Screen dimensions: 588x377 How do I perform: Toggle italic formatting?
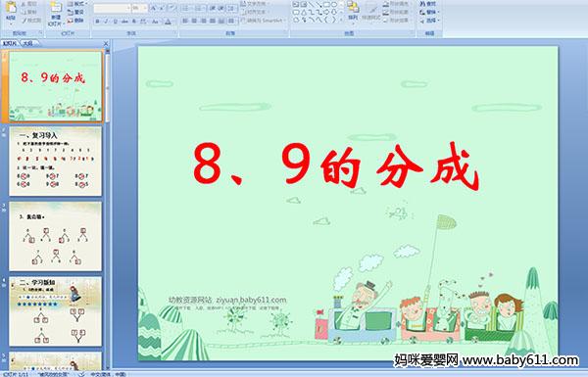tap(107, 22)
